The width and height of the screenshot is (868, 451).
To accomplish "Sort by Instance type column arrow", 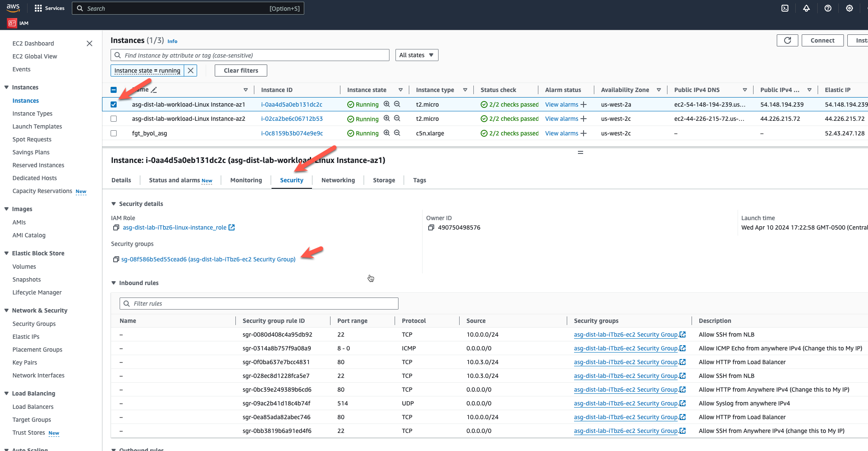I will (x=465, y=90).
